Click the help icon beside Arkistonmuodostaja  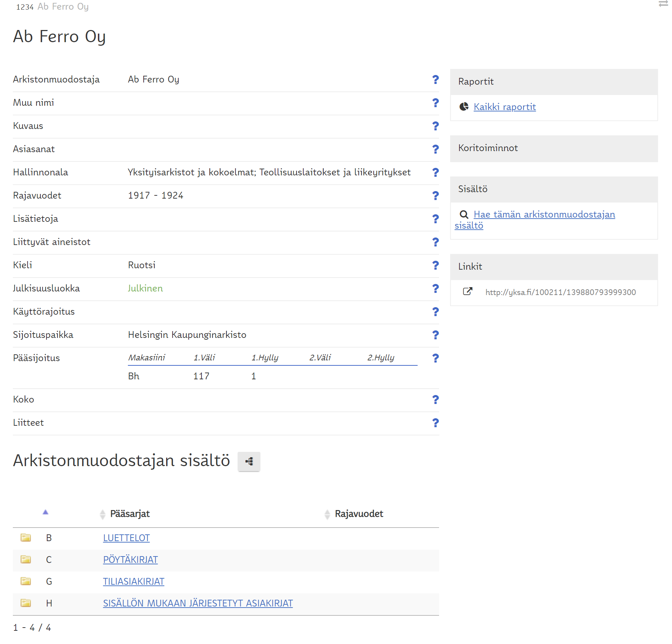(x=435, y=79)
